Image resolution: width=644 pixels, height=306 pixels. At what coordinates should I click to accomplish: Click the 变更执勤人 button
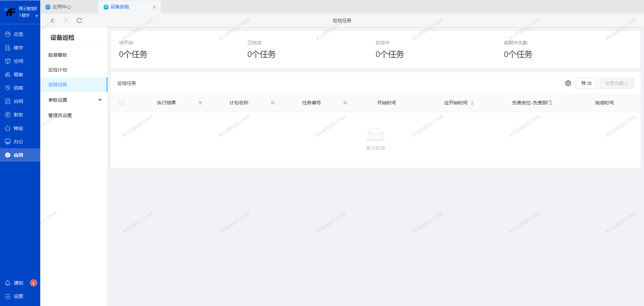point(616,83)
